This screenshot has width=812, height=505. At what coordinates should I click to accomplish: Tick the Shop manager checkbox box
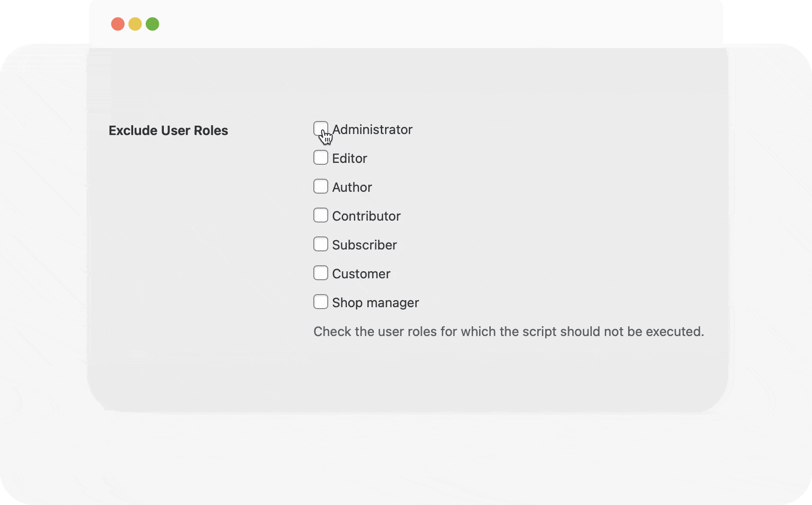point(321,302)
